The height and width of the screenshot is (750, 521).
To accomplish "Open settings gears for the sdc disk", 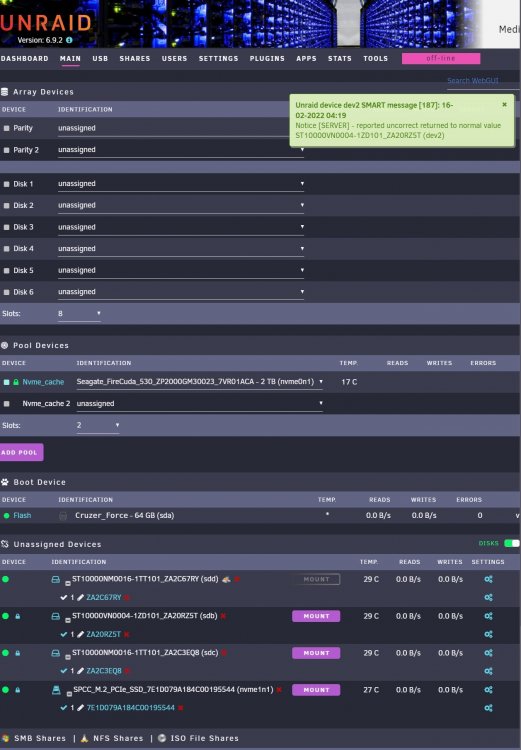I will click(x=488, y=653).
